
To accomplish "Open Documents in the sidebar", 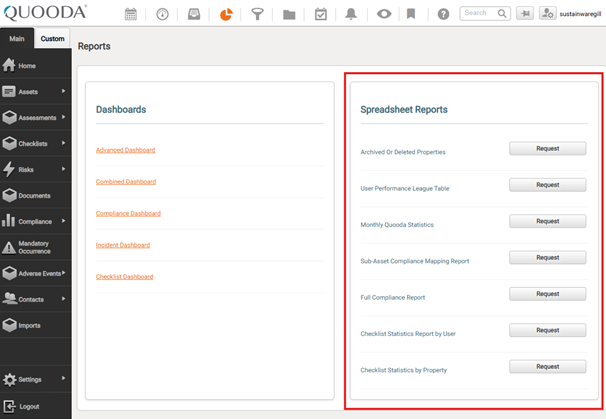I will (x=36, y=196).
